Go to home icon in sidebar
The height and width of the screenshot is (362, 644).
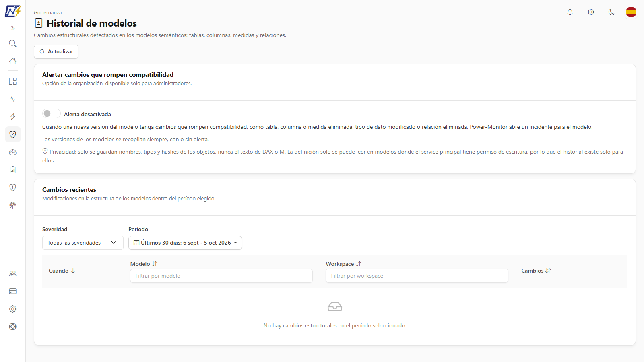click(13, 61)
